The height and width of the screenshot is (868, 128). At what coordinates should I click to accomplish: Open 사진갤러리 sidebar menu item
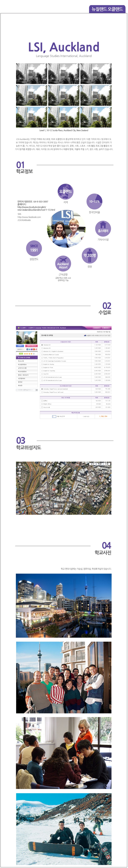tap(27, 378)
